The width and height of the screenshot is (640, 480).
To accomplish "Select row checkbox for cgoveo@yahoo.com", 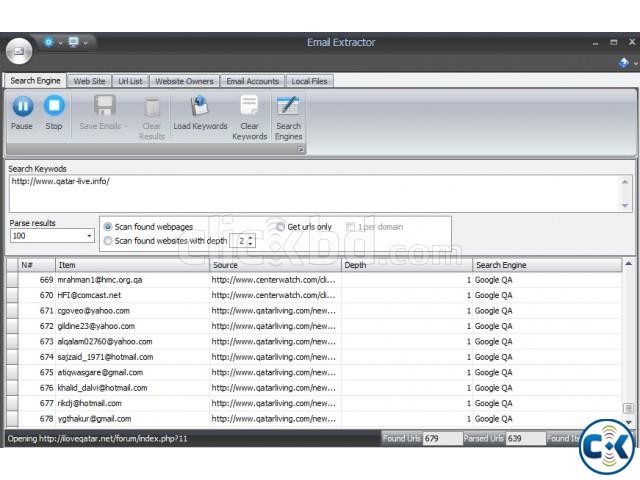I will pos(12,311).
